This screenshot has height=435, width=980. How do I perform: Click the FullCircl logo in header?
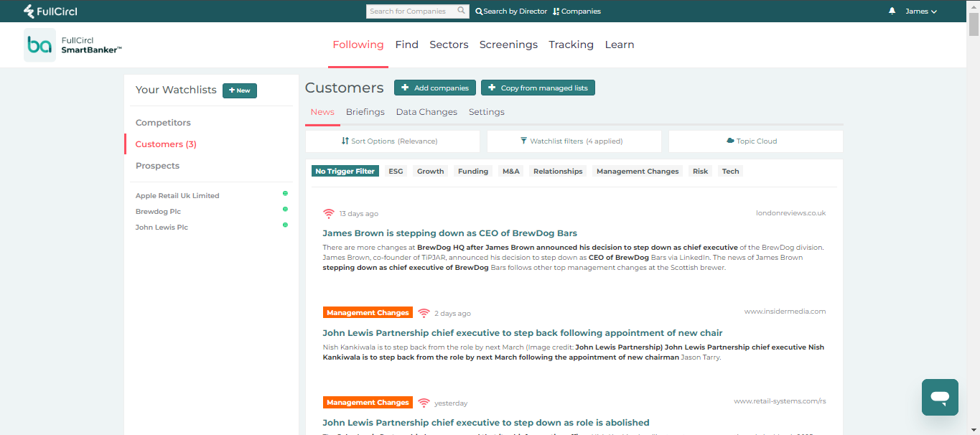(x=50, y=11)
